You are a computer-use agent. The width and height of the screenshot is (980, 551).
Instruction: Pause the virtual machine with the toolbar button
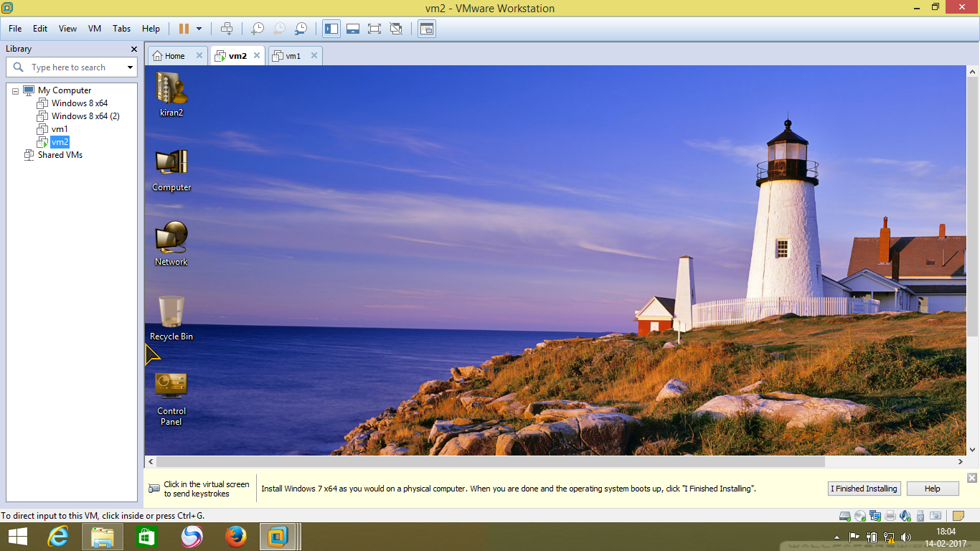(184, 29)
